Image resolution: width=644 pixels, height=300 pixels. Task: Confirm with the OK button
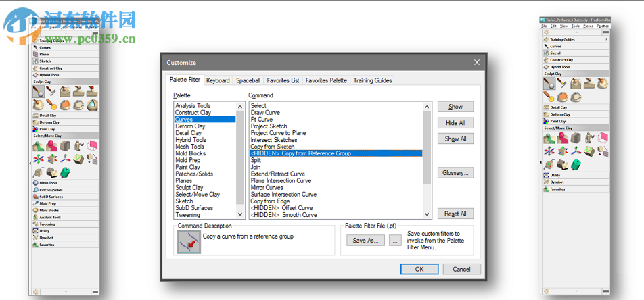click(x=419, y=269)
